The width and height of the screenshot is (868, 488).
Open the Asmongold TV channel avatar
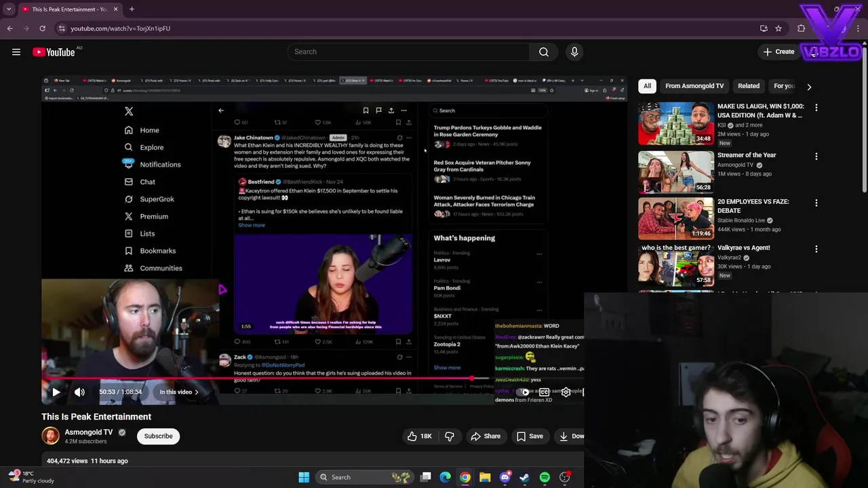tap(51, 436)
